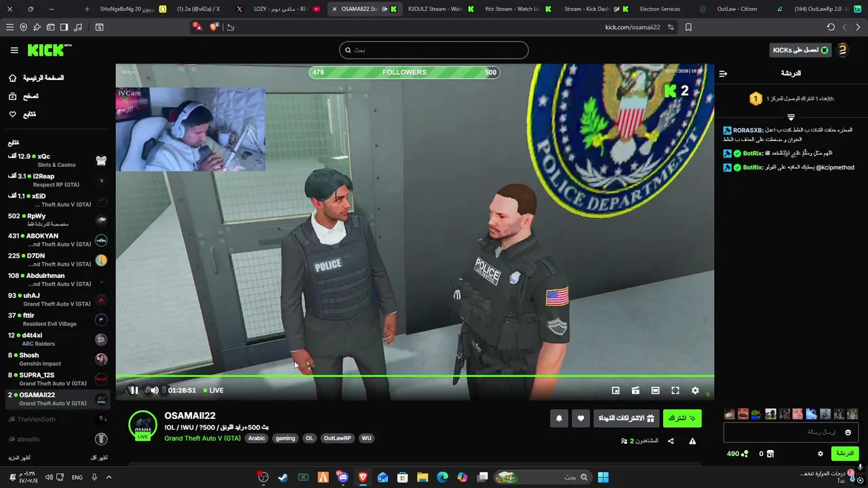Enter fullscreen mode in the player

point(675,390)
